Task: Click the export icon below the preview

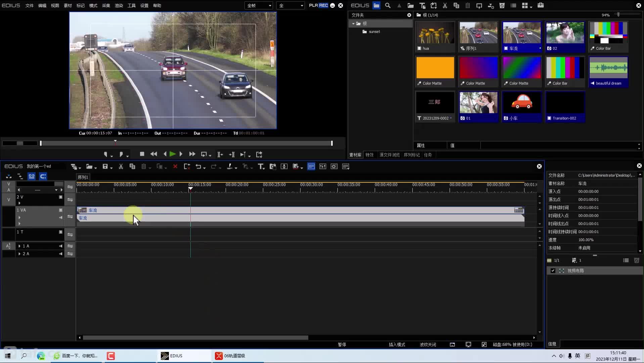Action: point(259,154)
